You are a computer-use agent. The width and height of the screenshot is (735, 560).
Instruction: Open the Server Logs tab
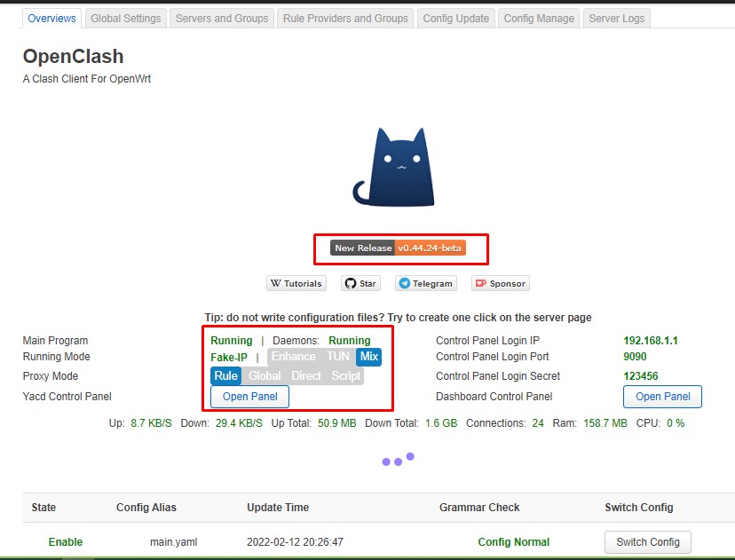click(x=616, y=19)
